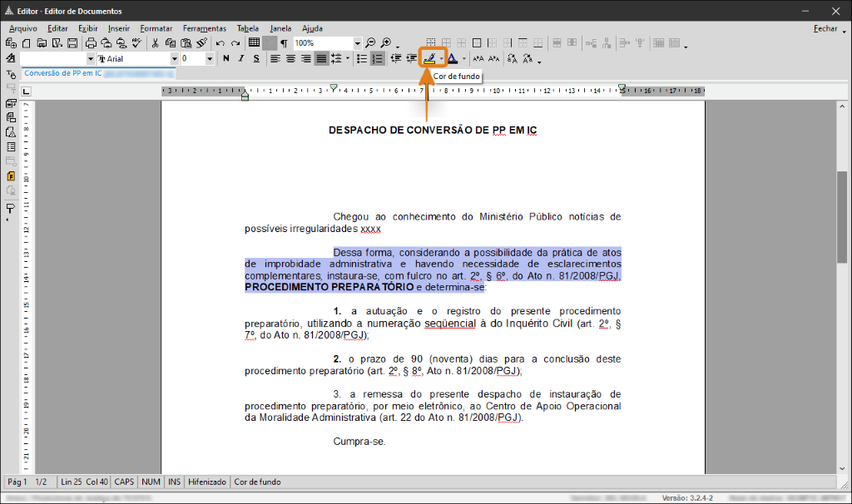Open the Formatar menu
This screenshot has height=504, width=852.
[x=156, y=28]
